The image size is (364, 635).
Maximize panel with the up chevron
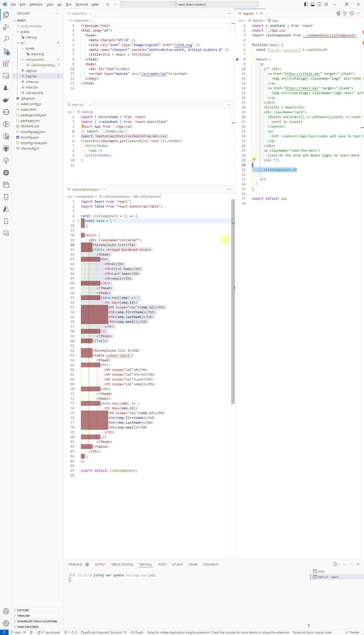click(352, 564)
